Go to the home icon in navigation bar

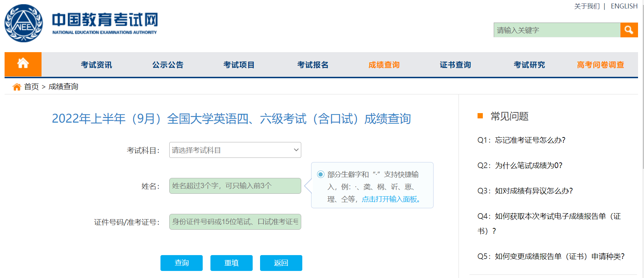[x=23, y=64]
